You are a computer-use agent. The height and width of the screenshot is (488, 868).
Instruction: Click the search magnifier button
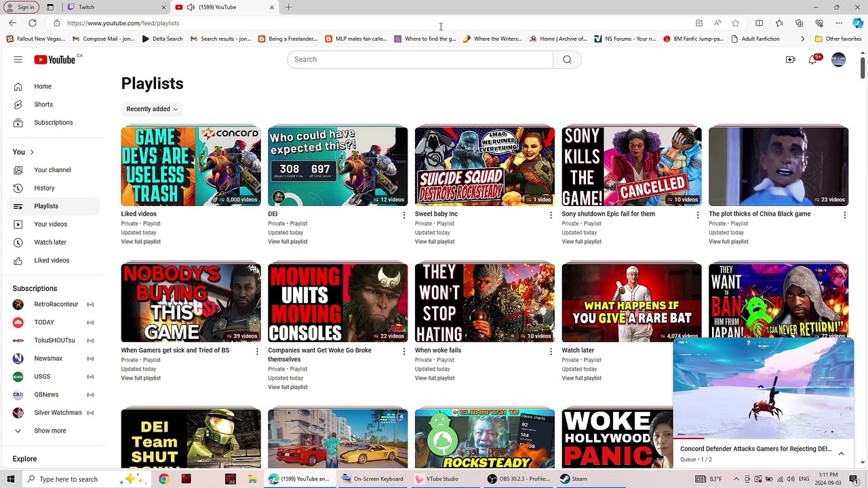click(568, 60)
